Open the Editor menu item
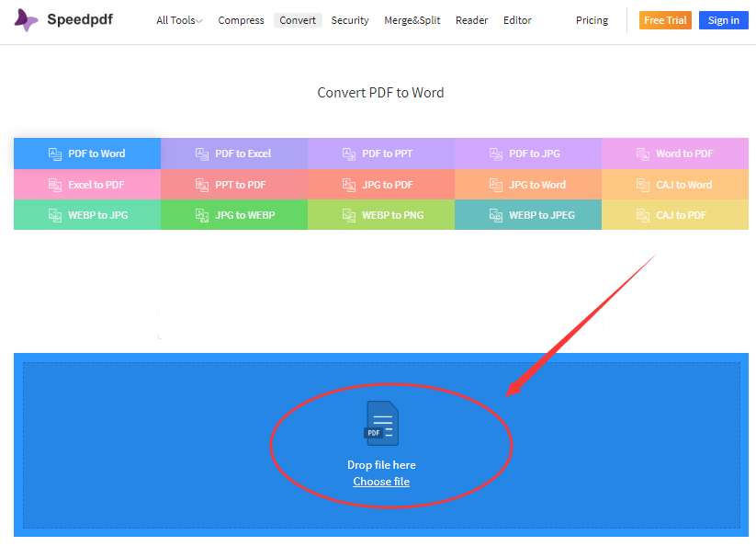The image size is (756, 546). [x=517, y=20]
